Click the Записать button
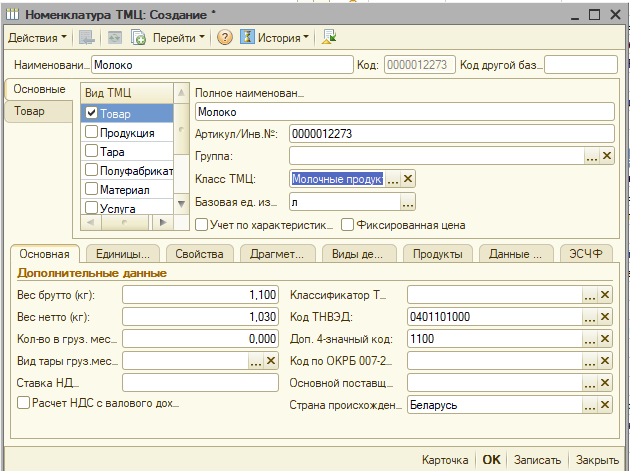The image size is (630, 471). click(x=536, y=460)
